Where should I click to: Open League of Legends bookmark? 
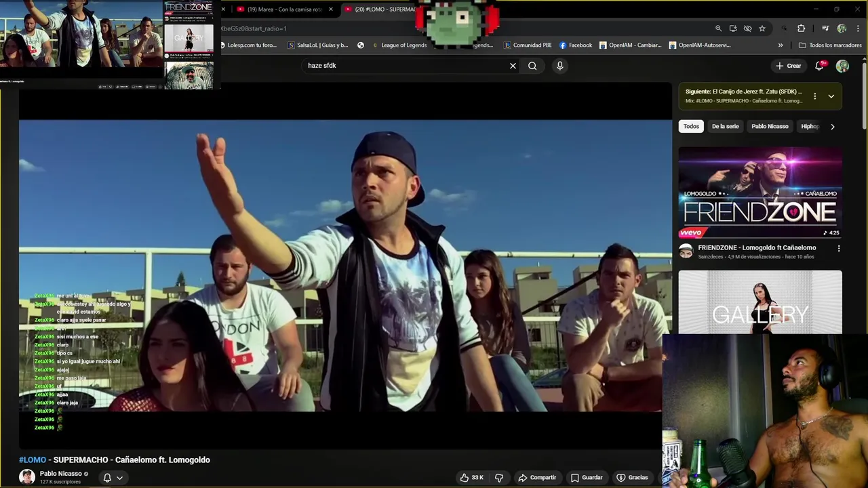(x=399, y=45)
